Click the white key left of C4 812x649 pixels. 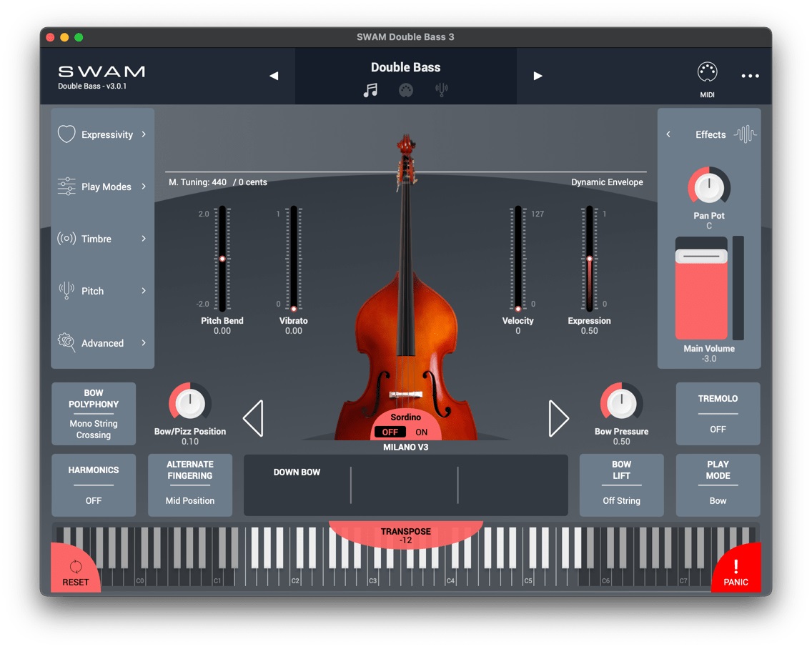coord(437,557)
